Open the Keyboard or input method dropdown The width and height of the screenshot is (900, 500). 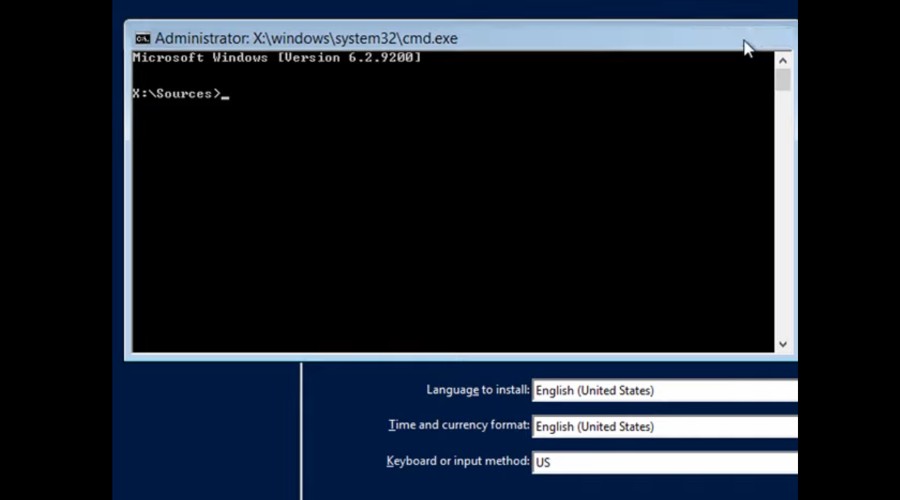coord(665,462)
